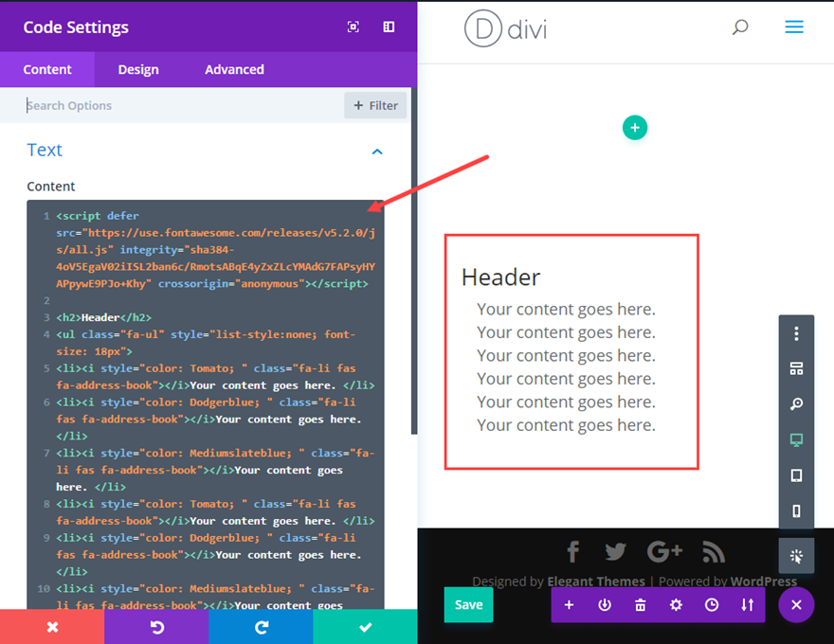Click the Text section heading
This screenshot has width=834, height=644.
pyautogui.click(x=45, y=150)
